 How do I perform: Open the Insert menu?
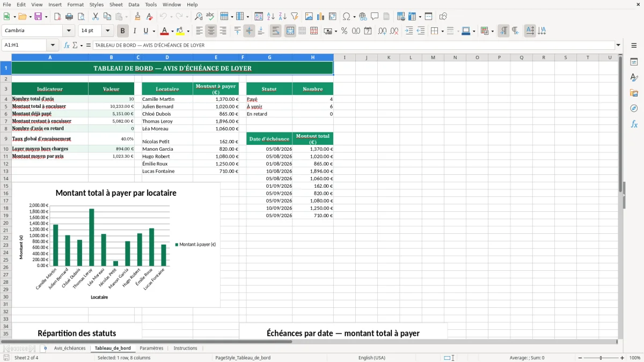(55, 4)
